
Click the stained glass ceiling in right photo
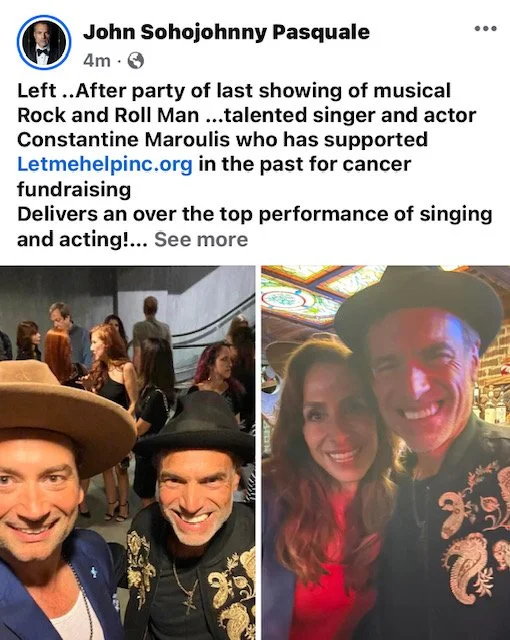318,294
